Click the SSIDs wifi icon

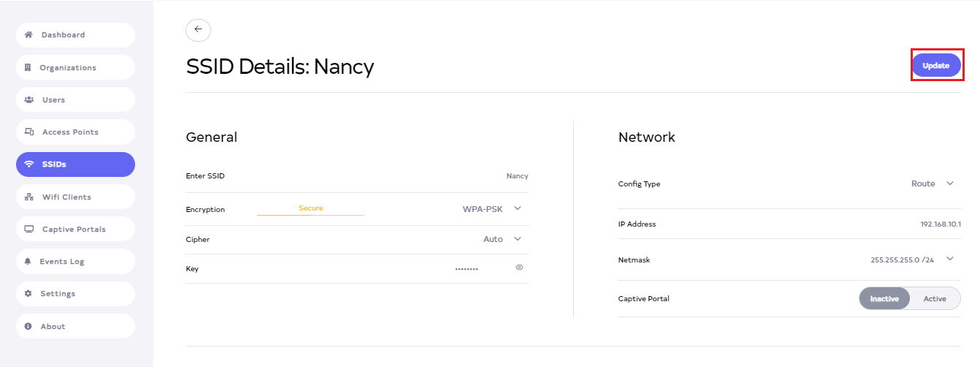(29, 164)
